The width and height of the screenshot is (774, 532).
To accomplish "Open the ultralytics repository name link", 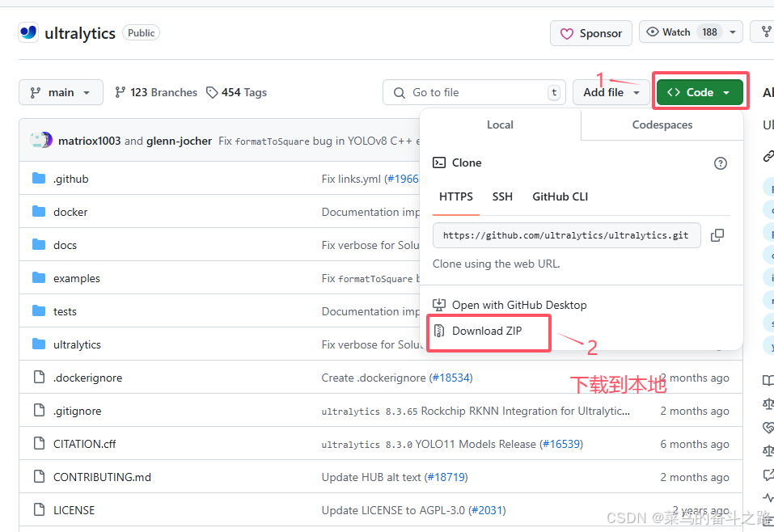I will coord(80,33).
